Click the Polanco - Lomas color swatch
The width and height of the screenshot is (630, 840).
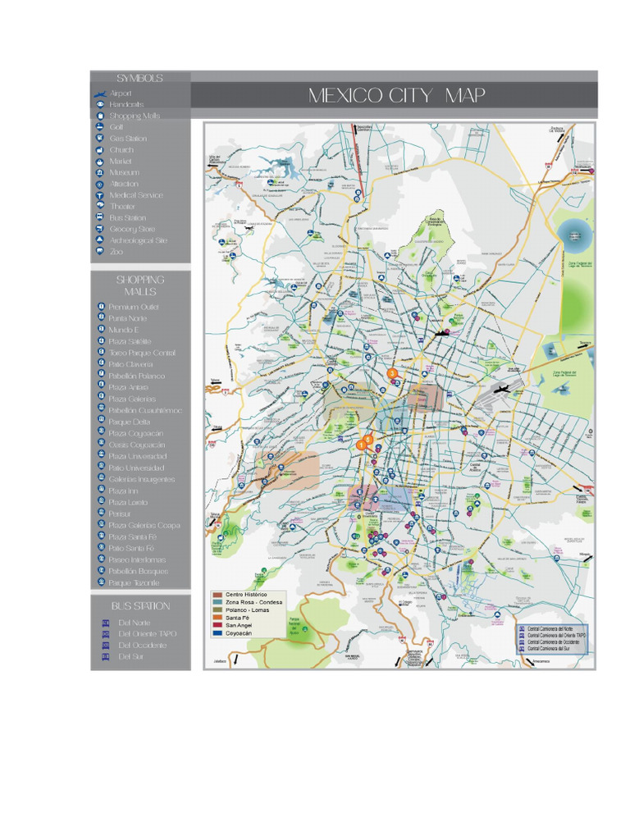(x=217, y=610)
